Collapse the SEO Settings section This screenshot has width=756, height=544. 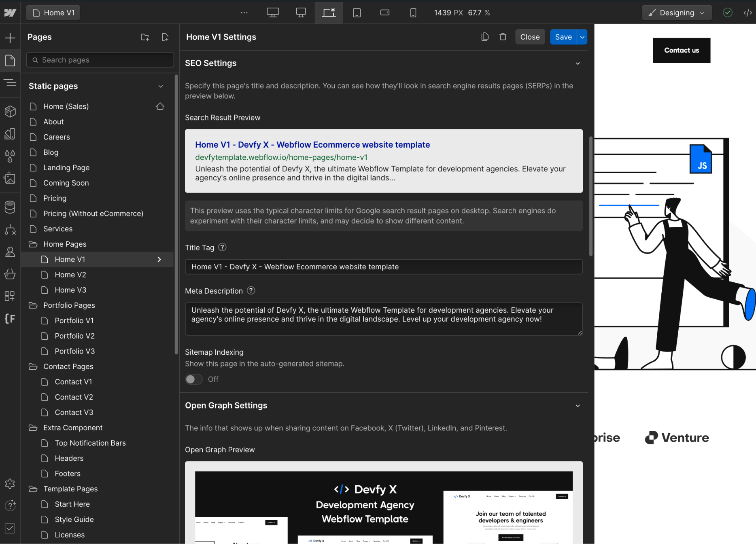coord(578,64)
